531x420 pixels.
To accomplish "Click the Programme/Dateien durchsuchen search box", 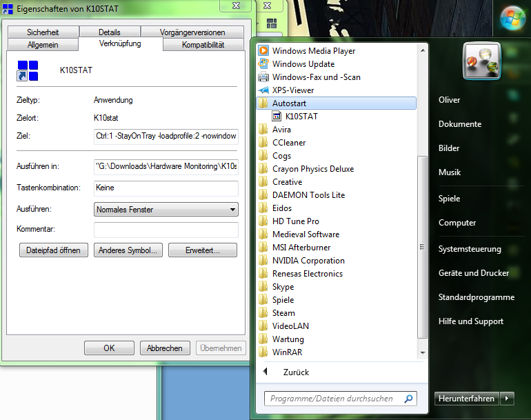I will (341, 399).
